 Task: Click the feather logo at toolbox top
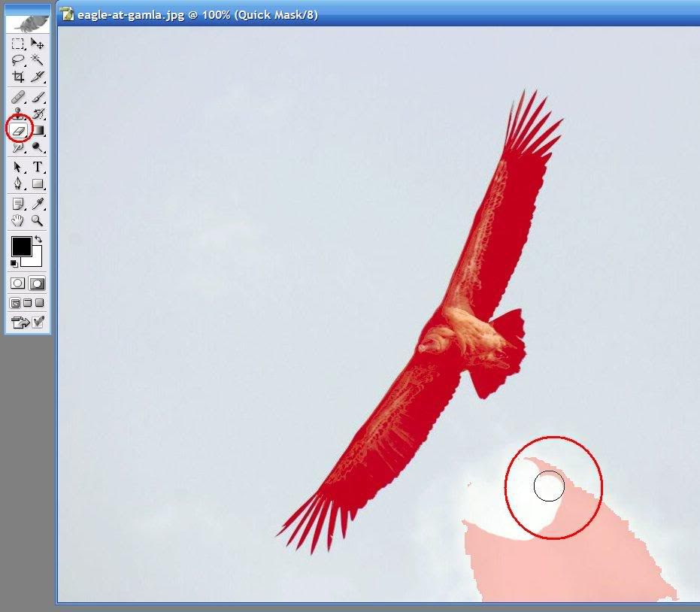pyautogui.click(x=28, y=24)
